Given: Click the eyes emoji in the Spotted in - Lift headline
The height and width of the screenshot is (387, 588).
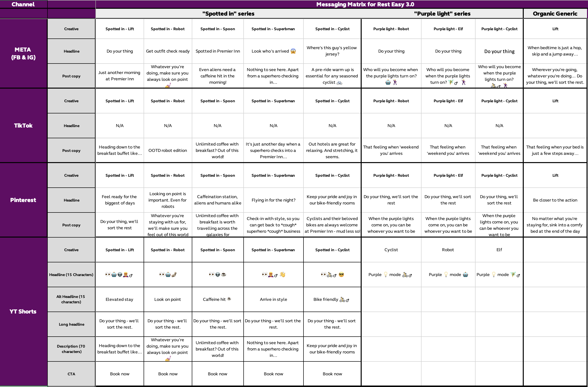Looking at the screenshot, I should point(108,275).
